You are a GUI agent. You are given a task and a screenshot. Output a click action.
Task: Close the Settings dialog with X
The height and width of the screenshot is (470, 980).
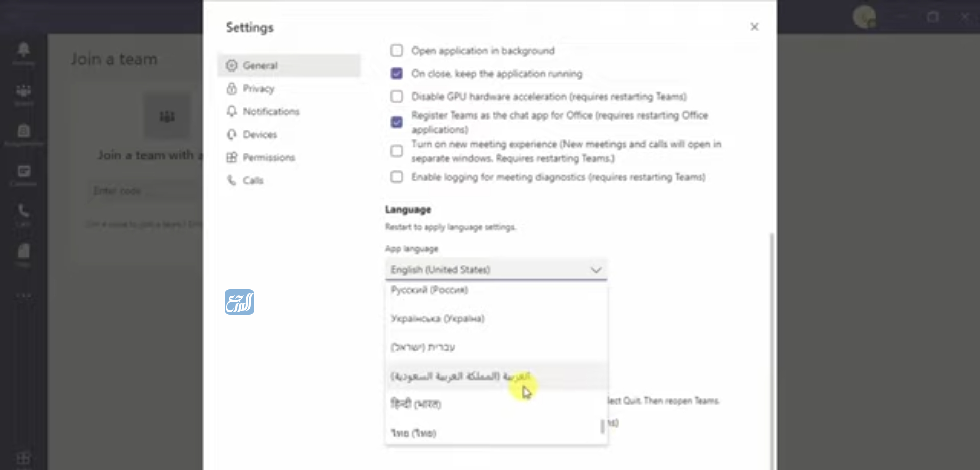754,27
